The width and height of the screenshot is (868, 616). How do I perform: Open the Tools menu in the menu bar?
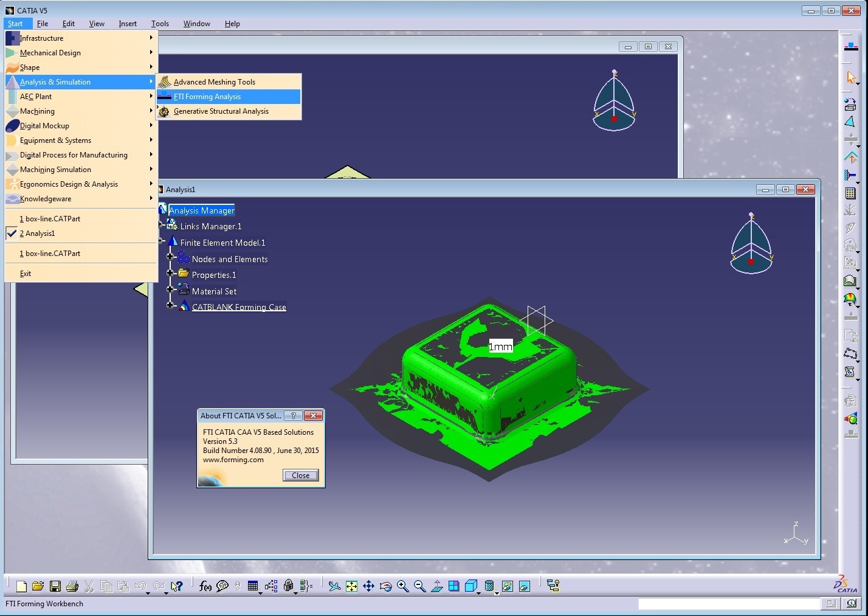click(x=160, y=24)
